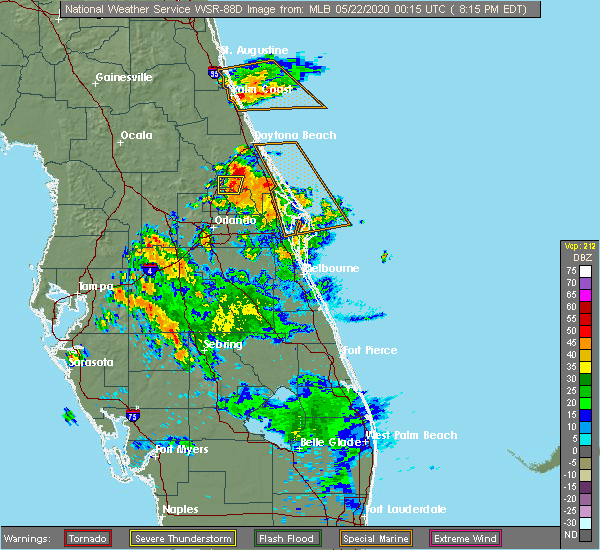600x550 pixels.
Task: Click the Naples city label
Action: coord(180,509)
